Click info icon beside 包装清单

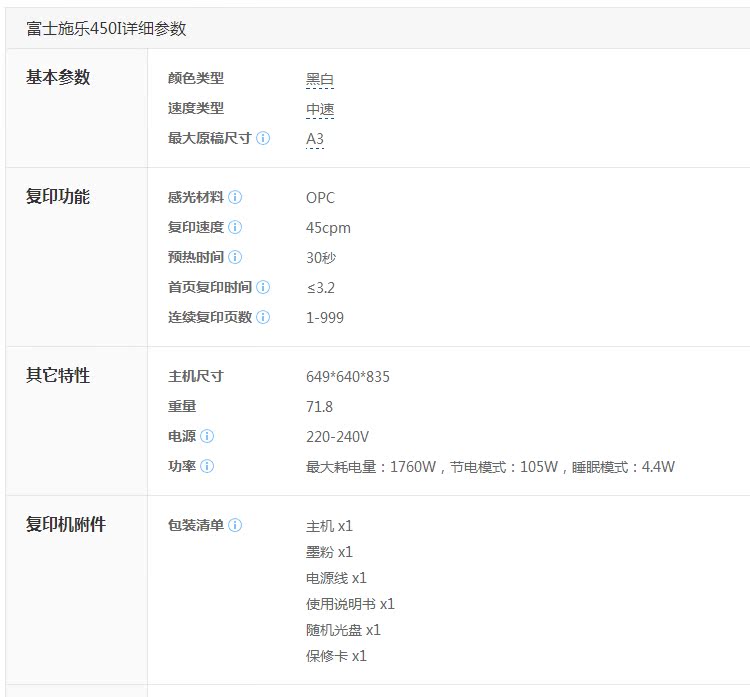pyautogui.click(x=235, y=525)
